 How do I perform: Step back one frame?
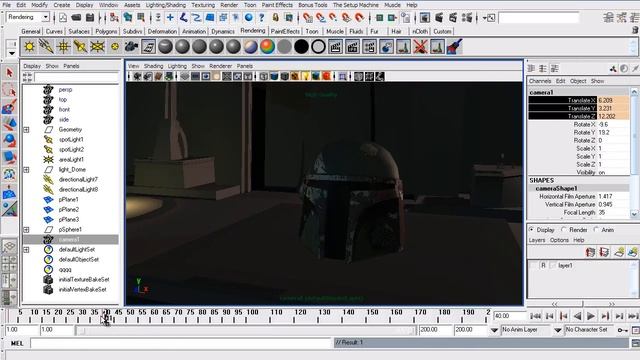(550, 316)
